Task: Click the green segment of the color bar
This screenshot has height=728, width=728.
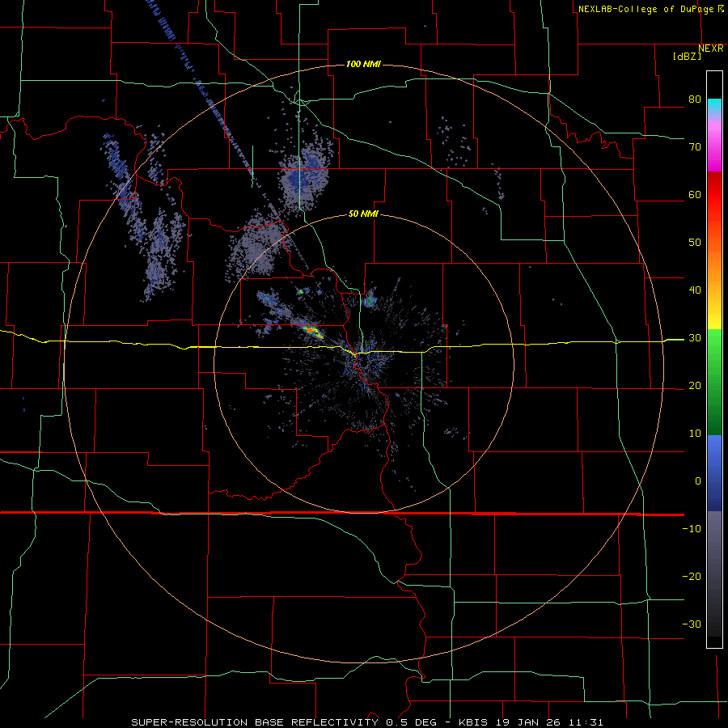Action: 714,382
